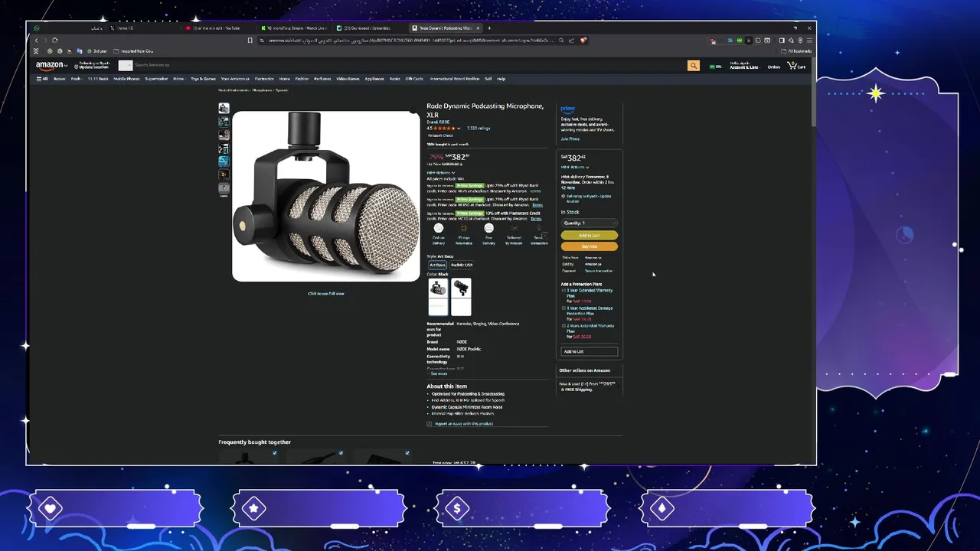Click the Prime logo in the sidebar
The height and width of the screenshot is (551, 980).
pos(567,109)
